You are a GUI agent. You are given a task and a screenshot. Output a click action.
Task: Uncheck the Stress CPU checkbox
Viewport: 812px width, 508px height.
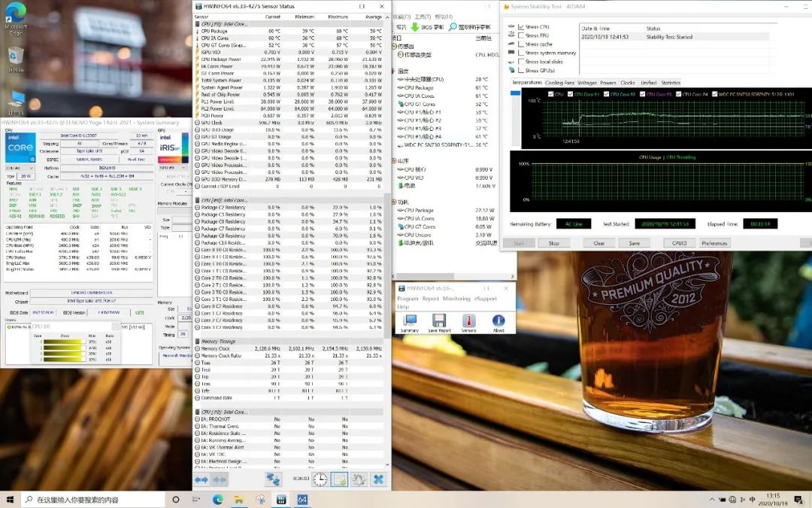tap(522, 27)
